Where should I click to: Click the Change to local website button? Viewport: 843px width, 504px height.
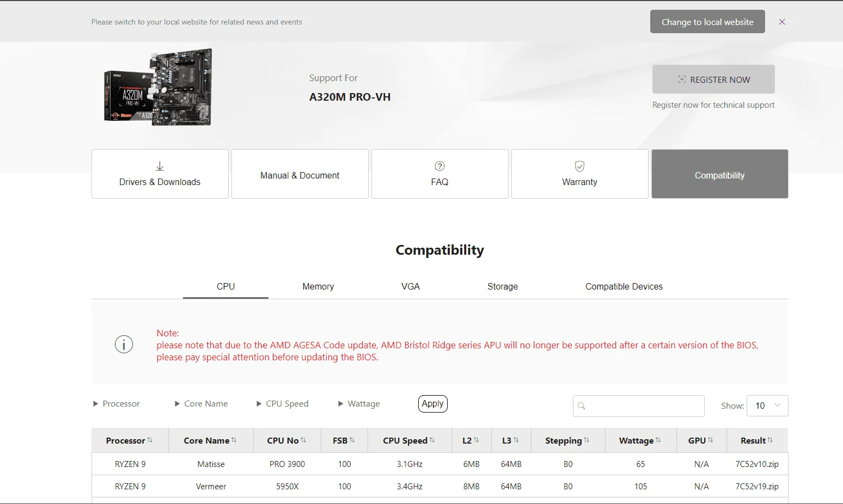pyautogui.click(x=707, y=22)
